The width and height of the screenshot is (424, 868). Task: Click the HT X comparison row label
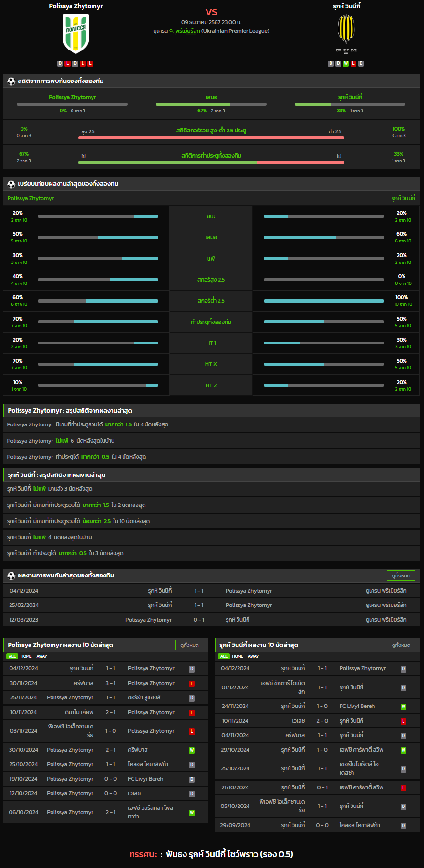pyautogui.click(x=211, y=364)
